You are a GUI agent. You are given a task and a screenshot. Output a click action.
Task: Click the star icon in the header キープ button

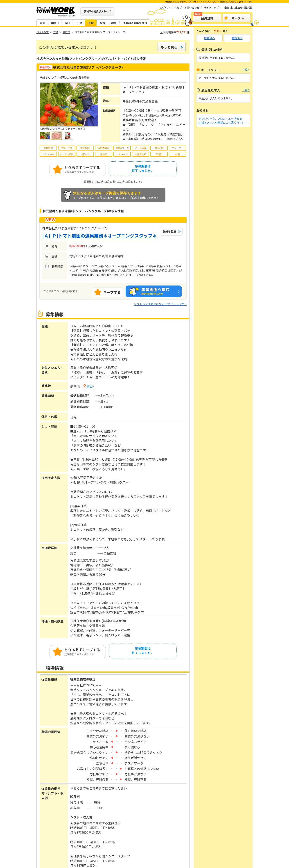coord(226,18)
